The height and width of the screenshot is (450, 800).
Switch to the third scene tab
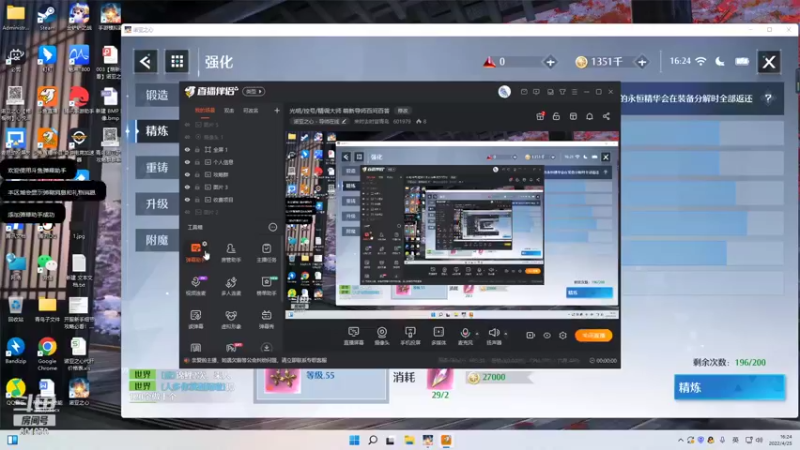point(251,110)
